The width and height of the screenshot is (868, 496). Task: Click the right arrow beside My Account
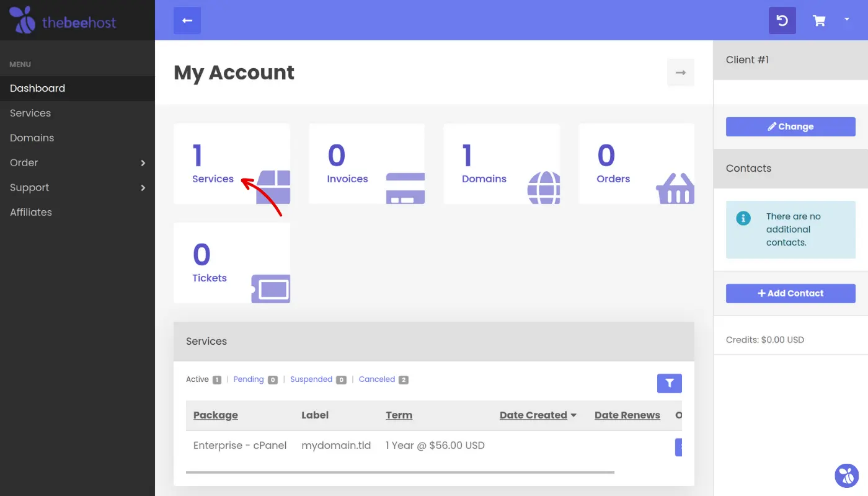pos(681,73)
